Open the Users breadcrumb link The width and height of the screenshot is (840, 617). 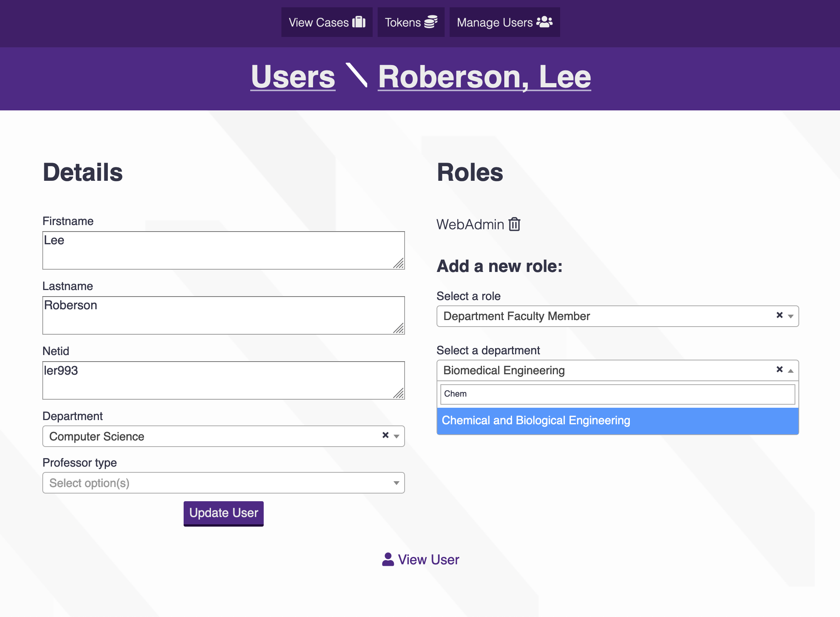click(293, 76)
